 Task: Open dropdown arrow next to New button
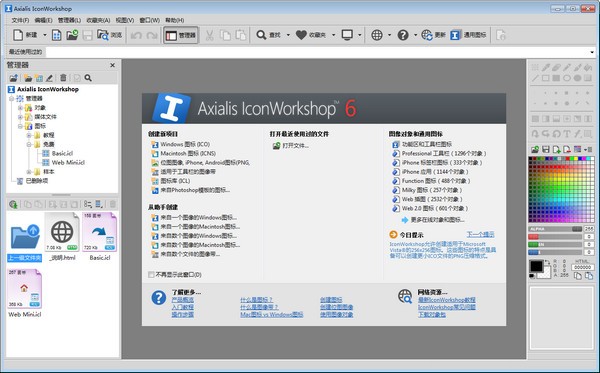point(45,35)
